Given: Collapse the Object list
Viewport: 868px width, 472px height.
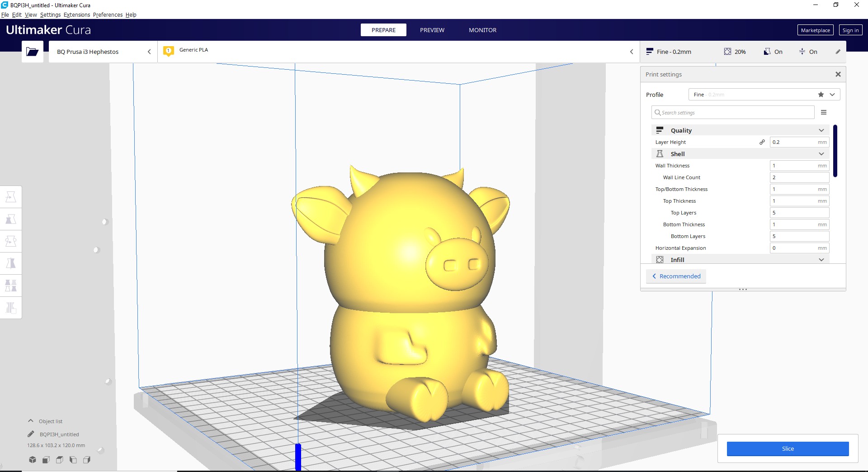Looking at the screenshot, I should (x=31, y=421).
